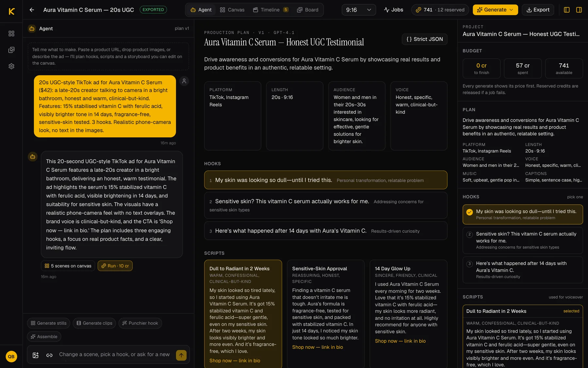
Task: Select the Dull to Radiant in 2 Weeks script card
Action: pyautogui.click(x=243, y=314)
